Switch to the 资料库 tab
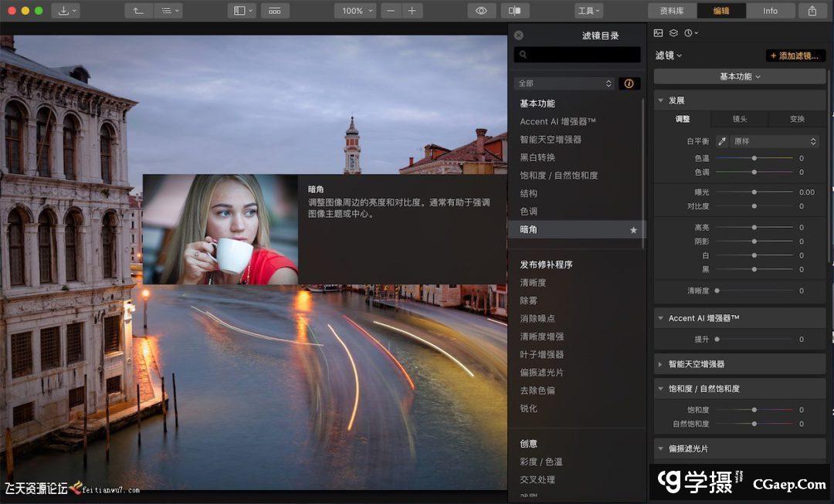Image resolution: width=834 pixels, height=504 pixels. (x=672, y=11)
